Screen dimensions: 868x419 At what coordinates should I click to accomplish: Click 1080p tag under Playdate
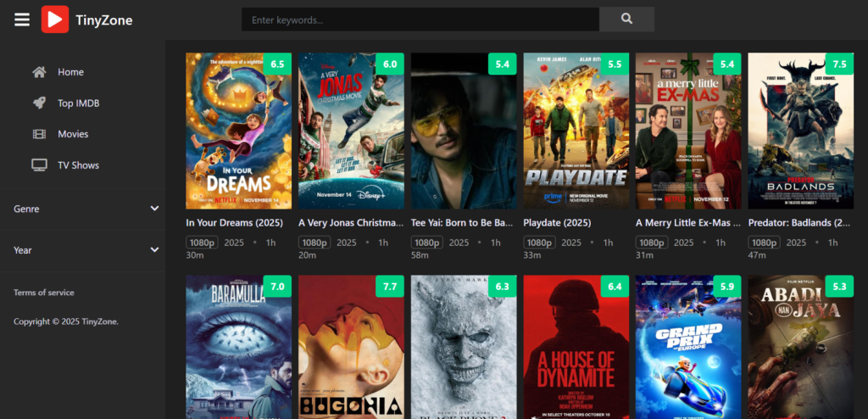[540, 243]
